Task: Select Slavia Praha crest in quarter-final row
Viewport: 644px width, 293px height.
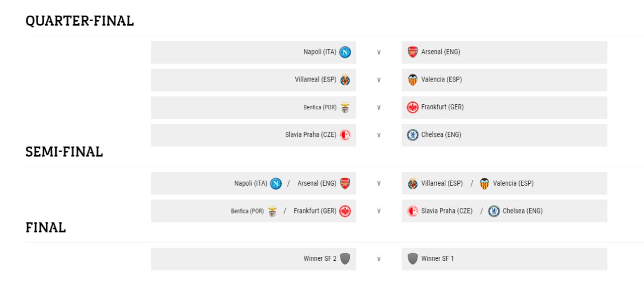Action: click(345, 135)
